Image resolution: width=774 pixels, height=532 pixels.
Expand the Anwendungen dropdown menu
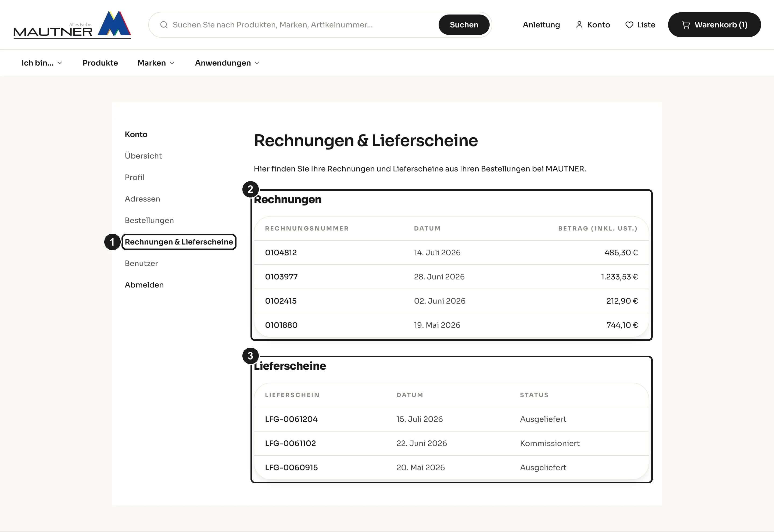point(227,63)
